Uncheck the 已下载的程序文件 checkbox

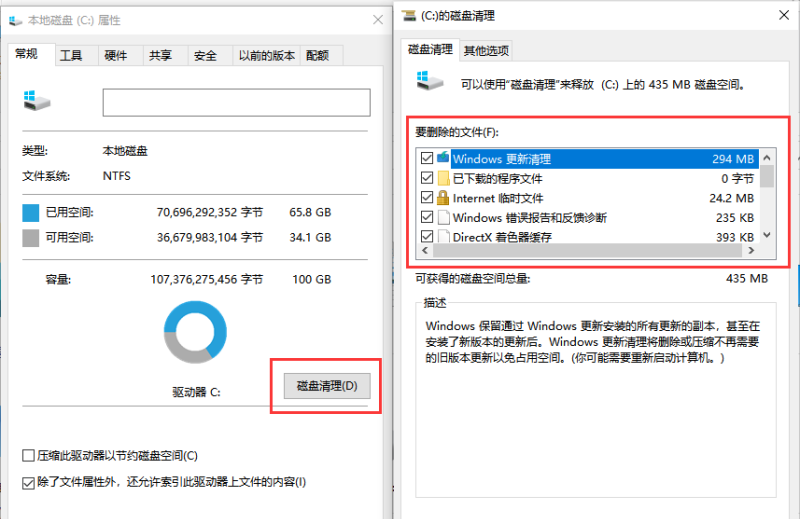click(x=427, y=178)
